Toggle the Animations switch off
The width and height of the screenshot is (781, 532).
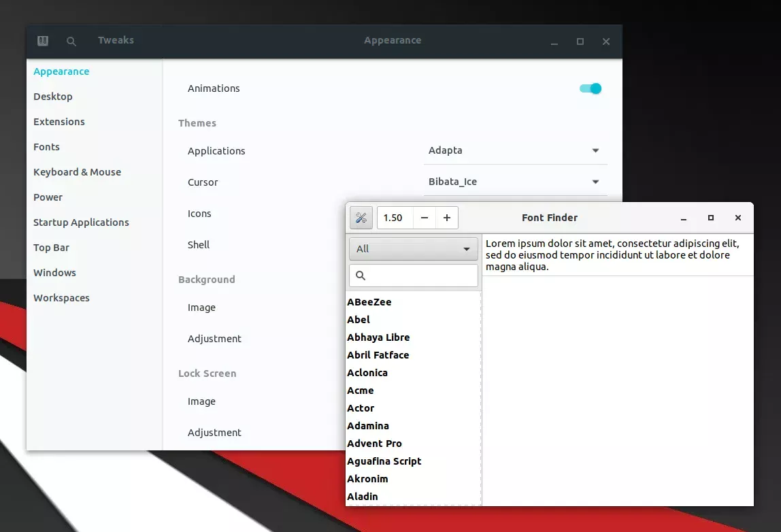[x=591, y=88]
